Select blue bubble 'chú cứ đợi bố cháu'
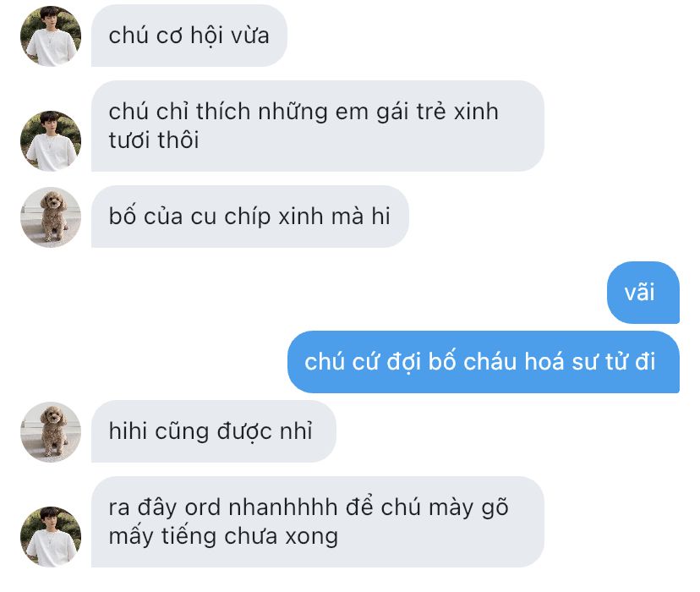The width and height of the screenshot is (700, 592). coord(484,362)
